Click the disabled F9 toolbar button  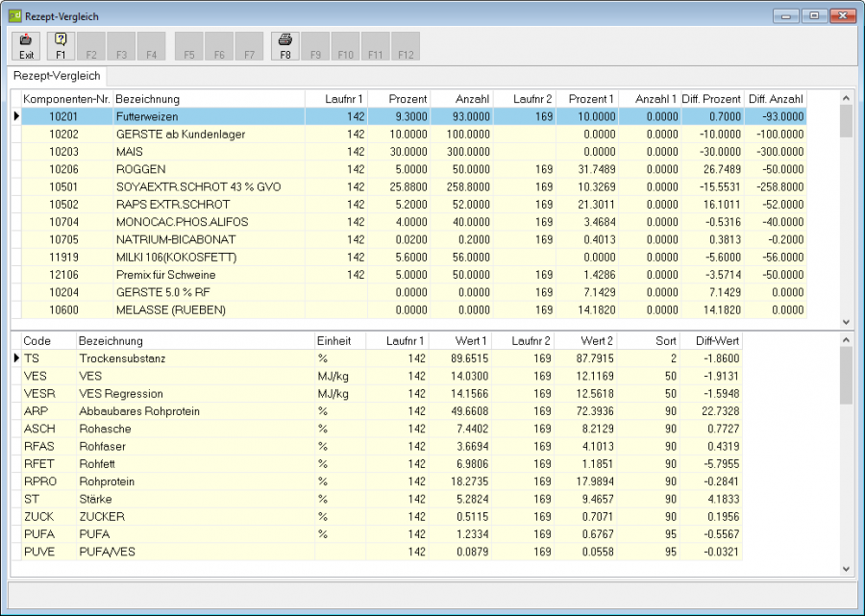(x=315, y=46)
